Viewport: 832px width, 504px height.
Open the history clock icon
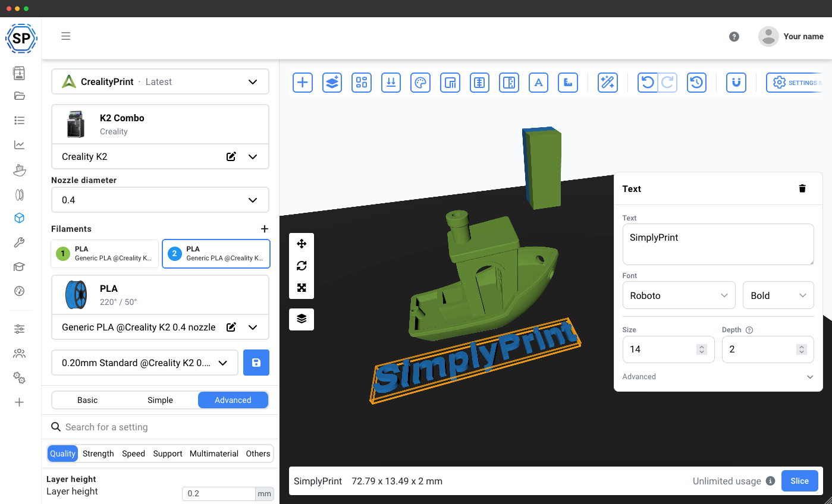(x=696, y=83)
